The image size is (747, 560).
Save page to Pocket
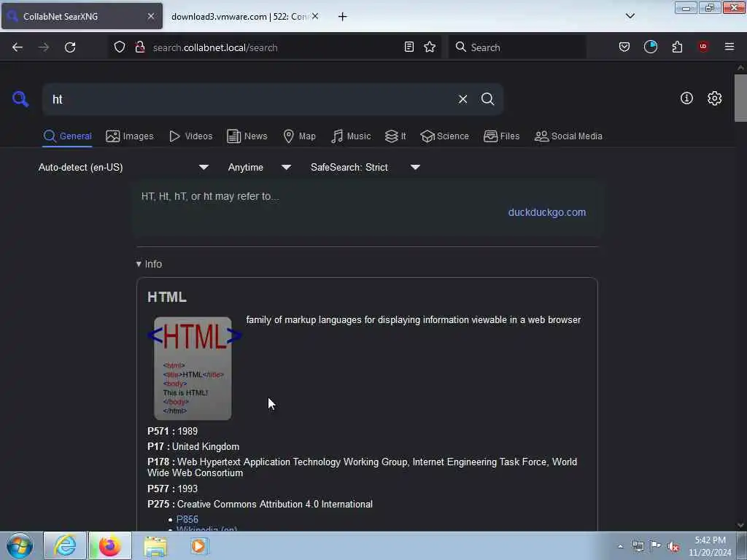[x=624, y=47]
